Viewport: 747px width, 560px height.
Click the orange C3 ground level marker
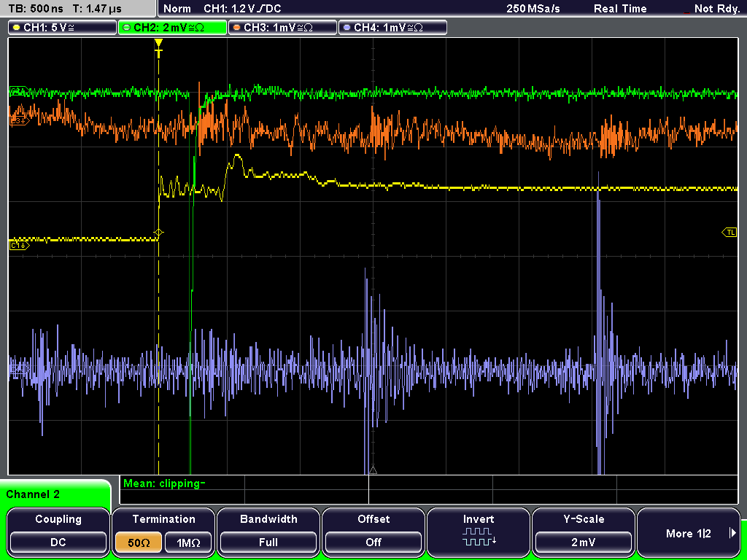tap(19, 121)
